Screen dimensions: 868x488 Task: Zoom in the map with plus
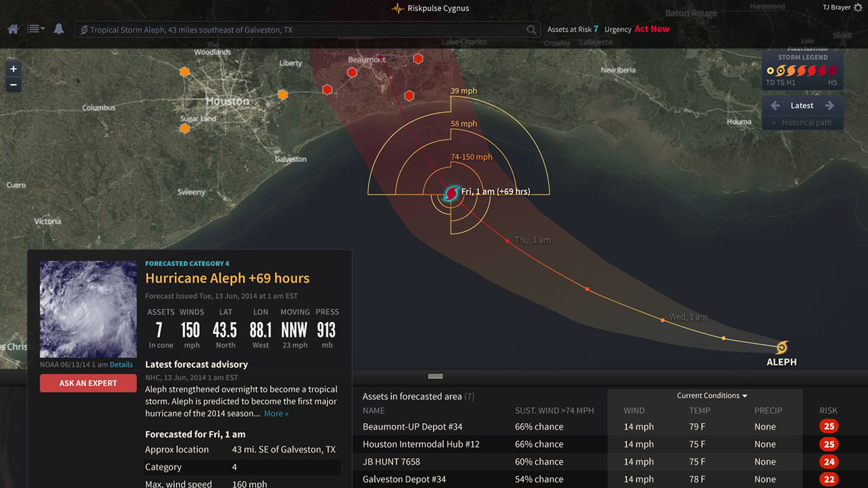(13, 69)
